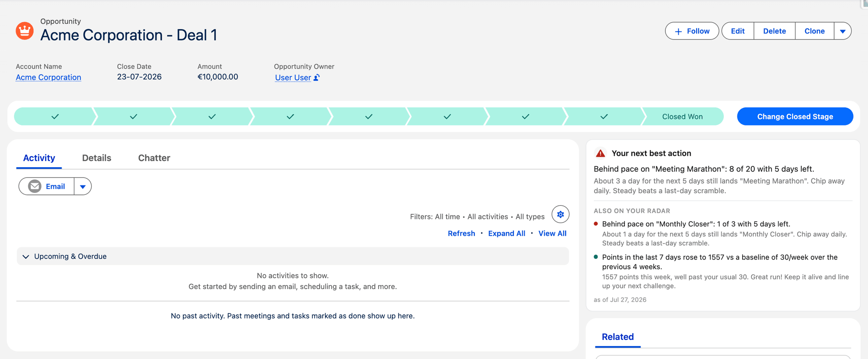Click the plus icon in Follow button
The height and width of the screenshot is (359, 868).
[678, 31]
